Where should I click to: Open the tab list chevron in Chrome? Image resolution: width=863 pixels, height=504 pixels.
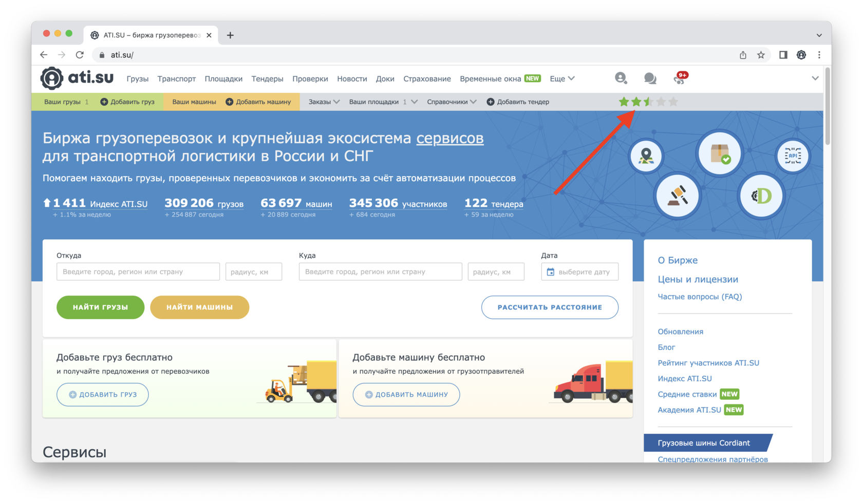click(x=819, y=35)
